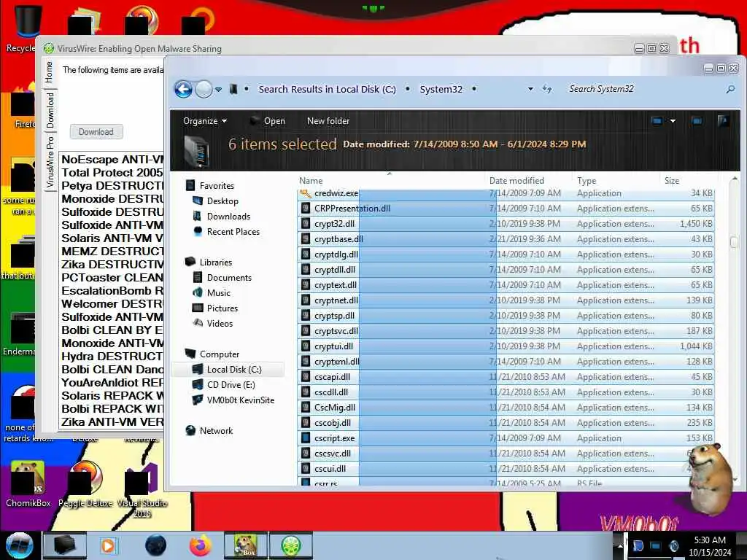
Task: Click Download button in VirusWire window
Action: 96,132
